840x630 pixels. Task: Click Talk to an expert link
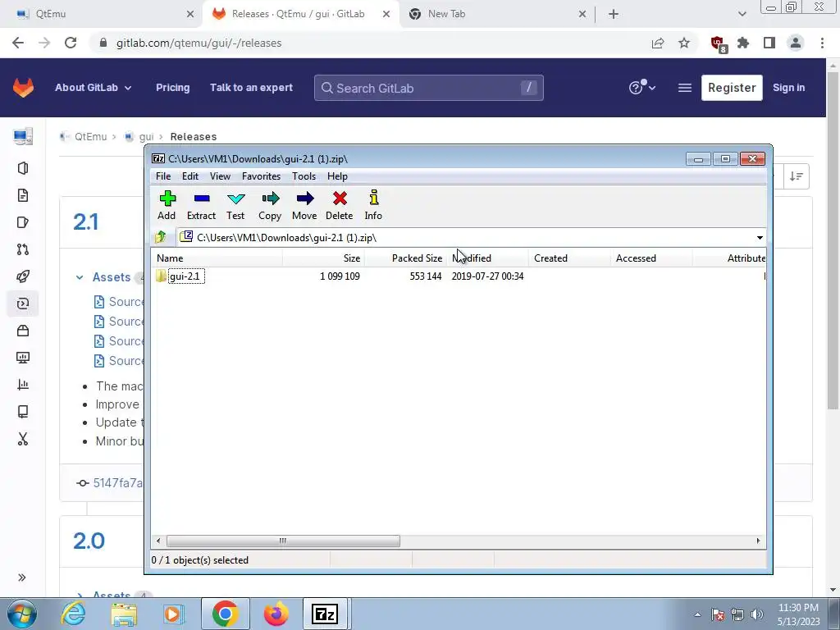[251, 88]
